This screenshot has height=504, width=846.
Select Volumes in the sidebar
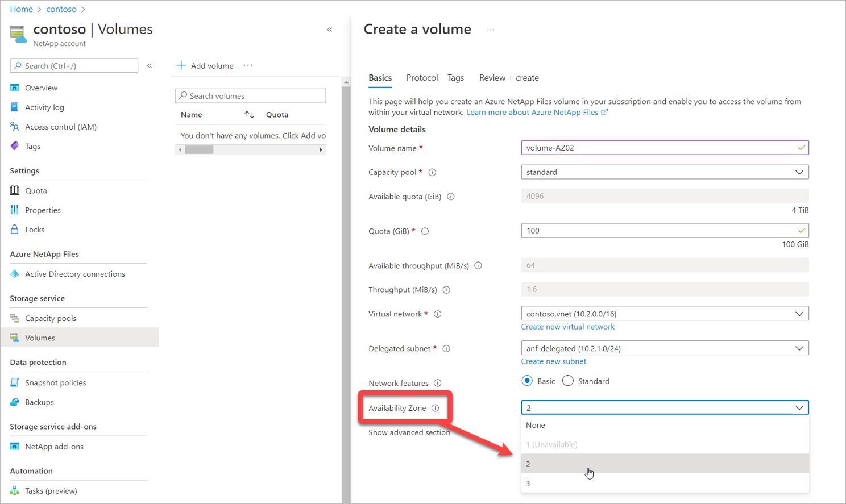pos(80,338)
